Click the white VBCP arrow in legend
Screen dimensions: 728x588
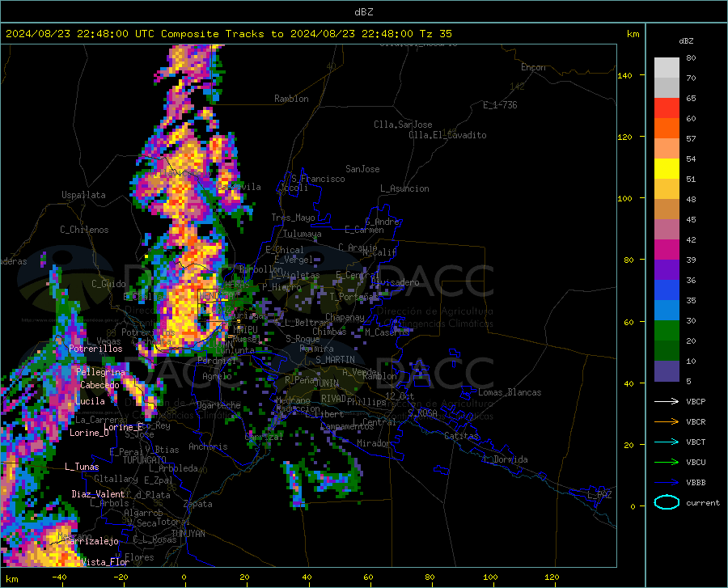(x=667, y=401)
